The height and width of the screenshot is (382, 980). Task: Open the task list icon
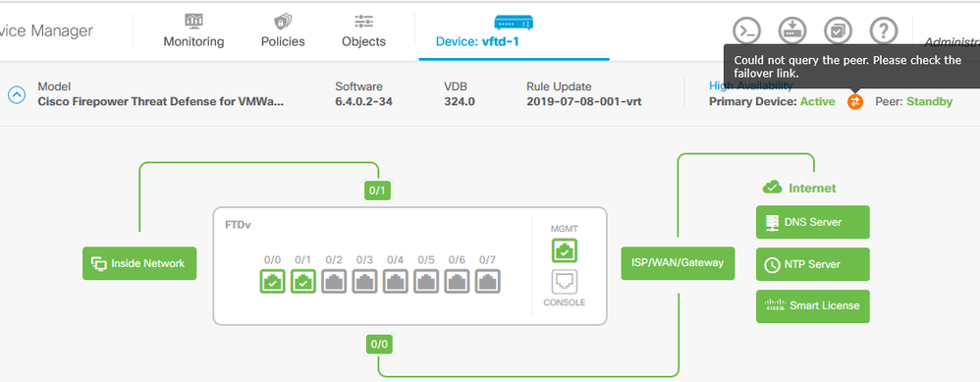[x=838, y=29]
